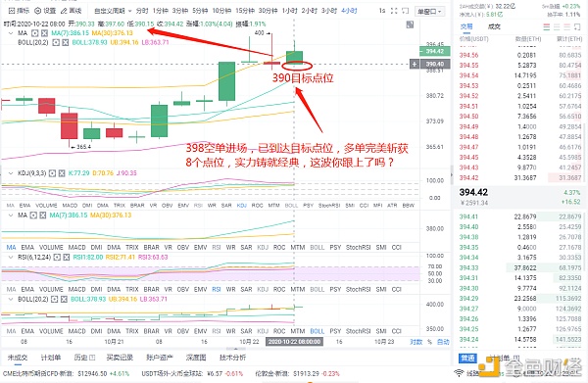Collapse the RSI(6,12,24) panel chevron
The width and height of the screenshot is (588, 383).
[x=11, y=257]
